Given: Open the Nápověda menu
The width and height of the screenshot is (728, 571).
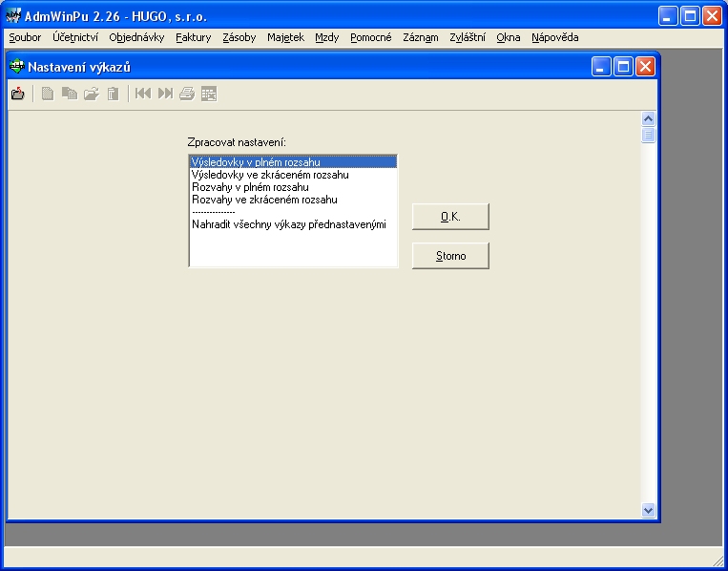Looking at the screenshot, I should click(x=554, y=37).
